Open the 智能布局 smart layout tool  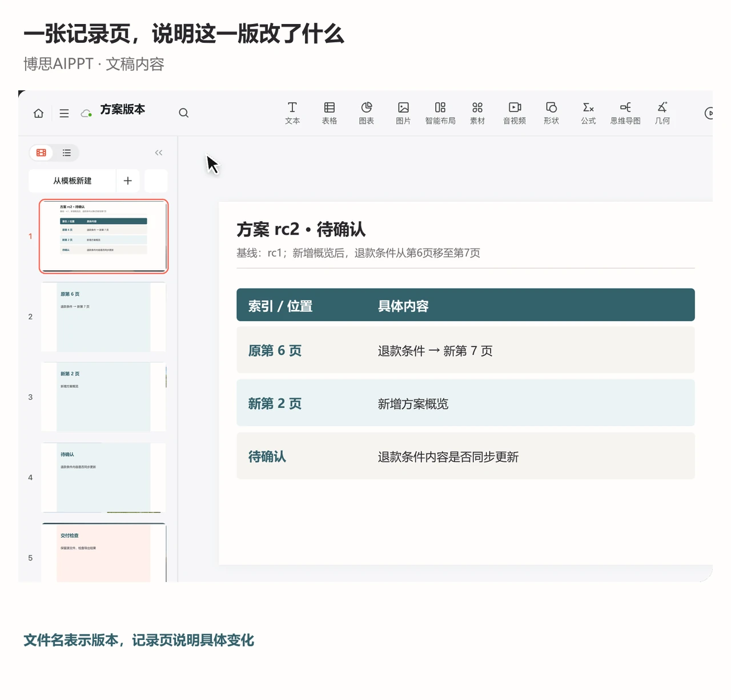tap(440, 113)
